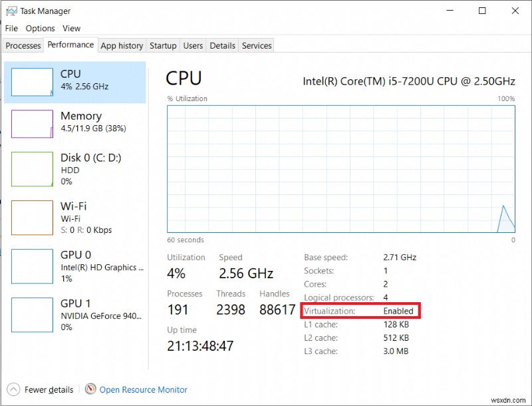Viewport: 532px width, 406px height.
Task: Click the Fewer details arrow icon
Action: click(15, 389)
